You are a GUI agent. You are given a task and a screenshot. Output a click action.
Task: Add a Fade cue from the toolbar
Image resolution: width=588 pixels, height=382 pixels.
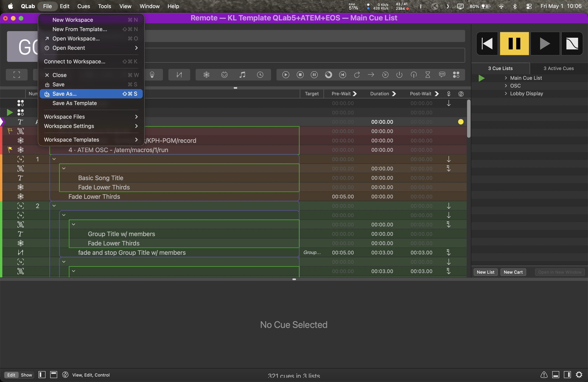click(x=179, y=75)
